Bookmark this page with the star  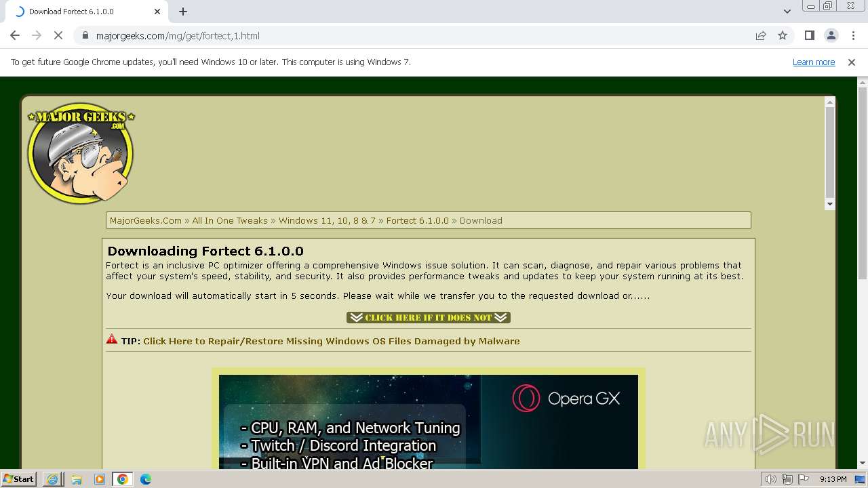(x=783, y=36)
